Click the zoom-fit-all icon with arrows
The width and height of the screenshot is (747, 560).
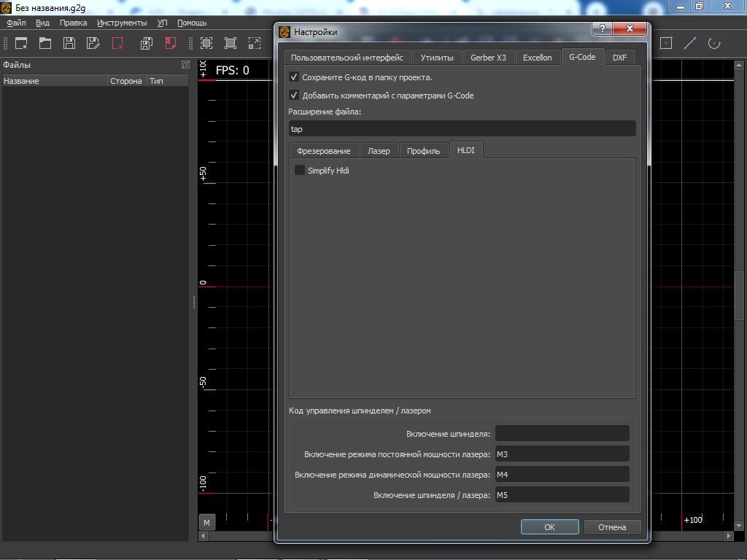pos(206,43)
